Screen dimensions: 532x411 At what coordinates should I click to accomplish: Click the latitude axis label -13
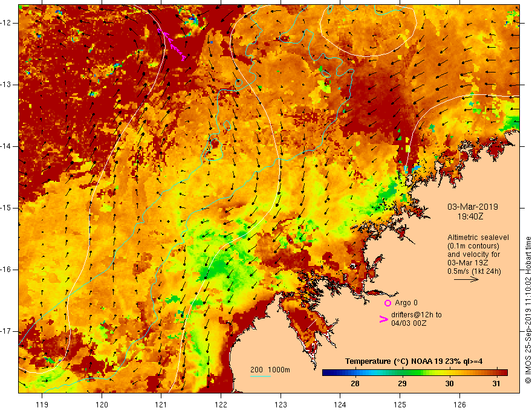pyautogui.click(x=6, y=85)
